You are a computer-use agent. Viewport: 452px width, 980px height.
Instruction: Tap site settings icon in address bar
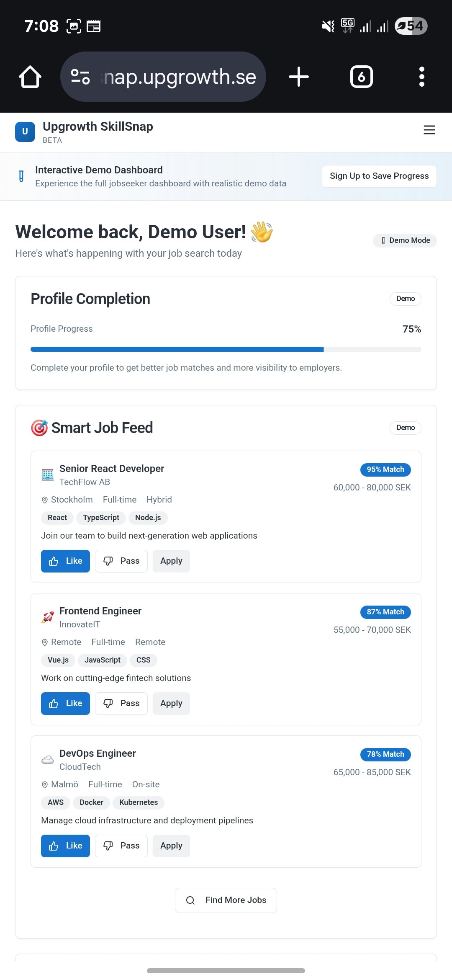click(x=80, y=77)
